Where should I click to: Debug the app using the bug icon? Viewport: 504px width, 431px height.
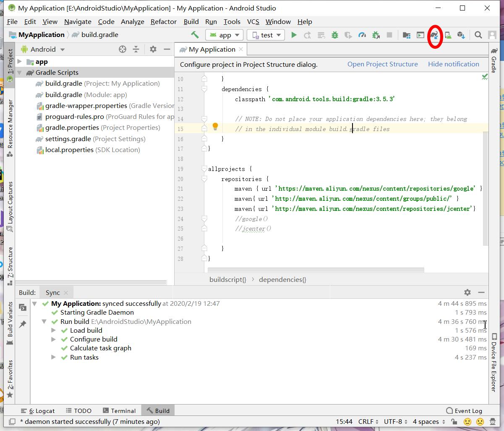click(334, 35)
